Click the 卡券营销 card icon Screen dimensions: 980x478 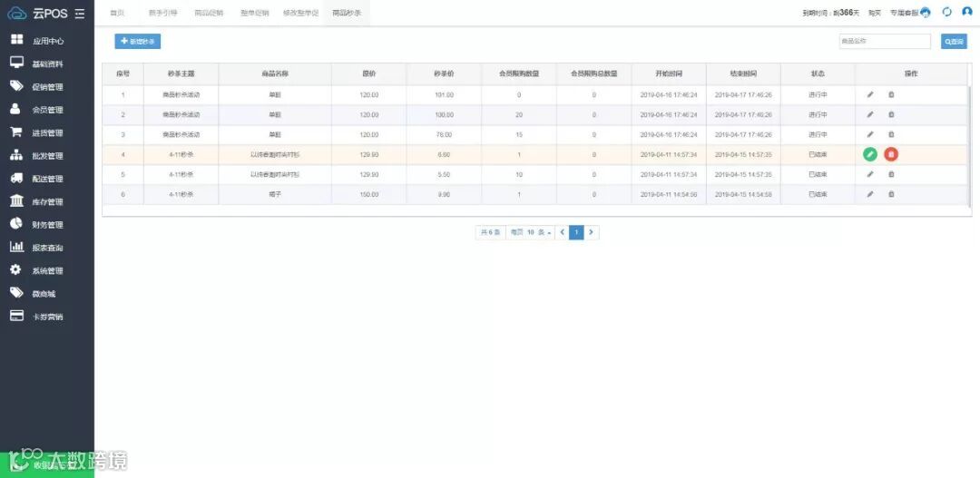pyautogui.click(x=17, y=317)
